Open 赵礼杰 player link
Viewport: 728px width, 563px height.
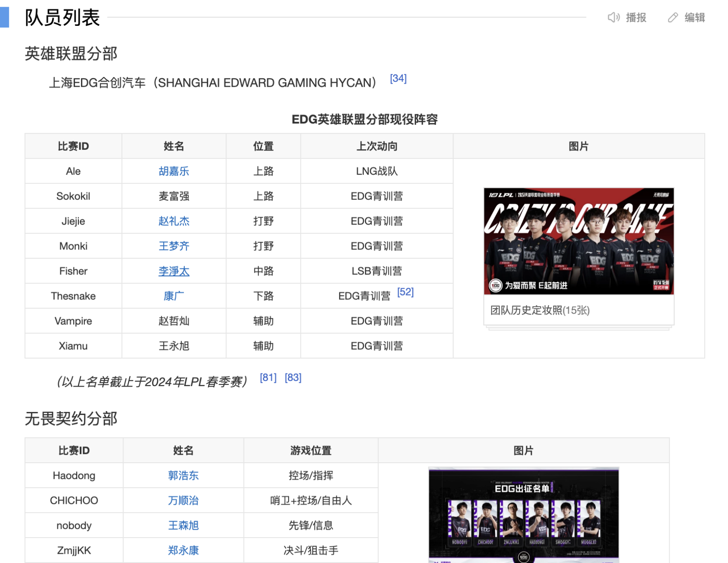coord(174,221)
